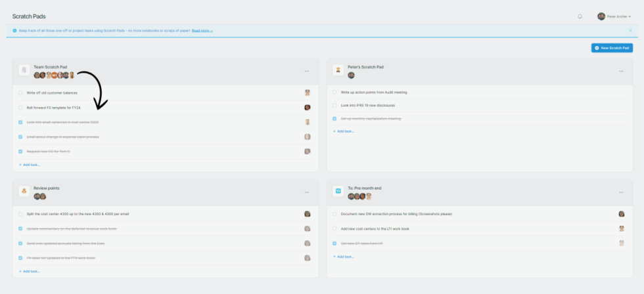Mark Add new cost centers task done
This screenshot has width=644, height=294.
pos(334,228)
